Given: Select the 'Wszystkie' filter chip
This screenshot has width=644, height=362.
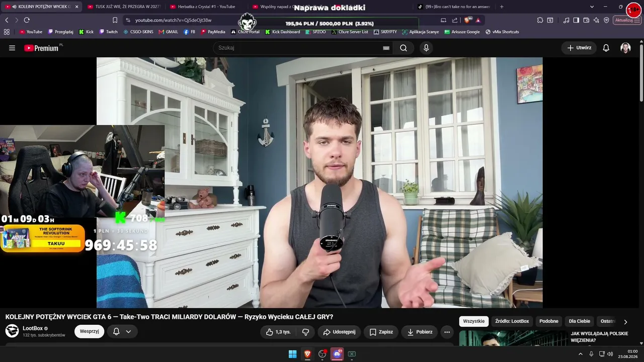Looking at the screenshot, I should pos(474,321).
